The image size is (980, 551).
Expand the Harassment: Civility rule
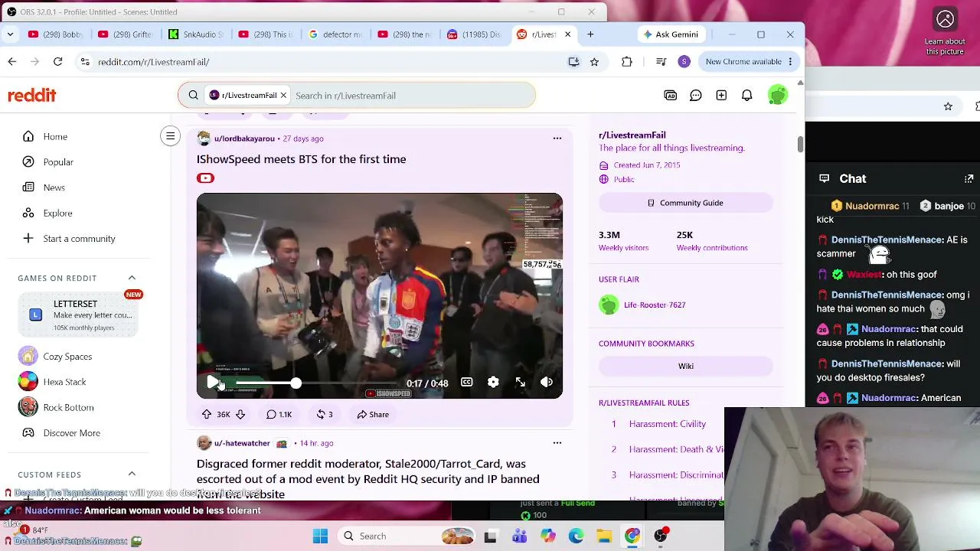[668, 424]
